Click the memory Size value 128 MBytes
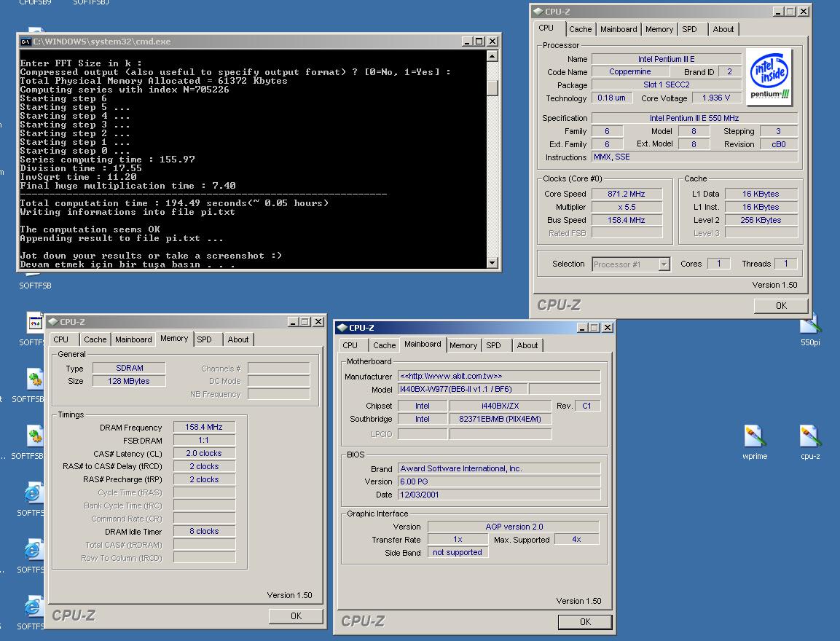Viewport: 840px width, 641px height. (129, 381)
